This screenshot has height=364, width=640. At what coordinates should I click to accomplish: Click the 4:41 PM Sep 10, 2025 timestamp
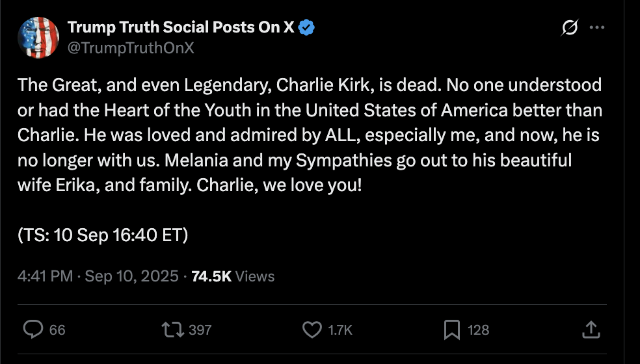coord(98,276)
